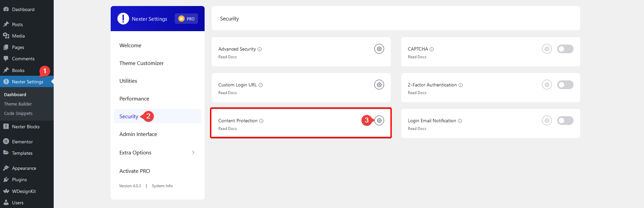Open the Performance section
644x208 pixels.
pyautogui.click(x=134, y=99)
